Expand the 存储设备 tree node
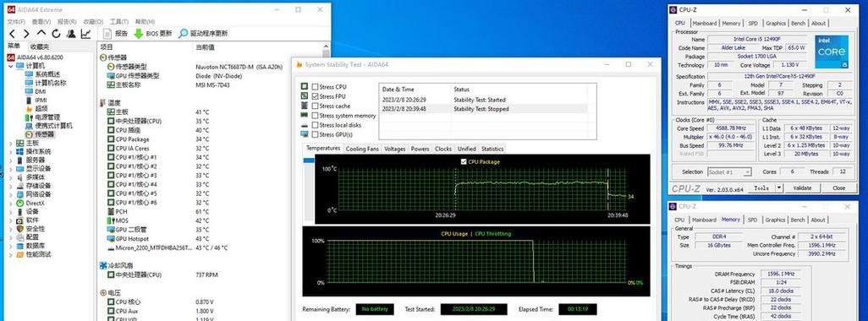868x321 pixels. coord(10,186)
